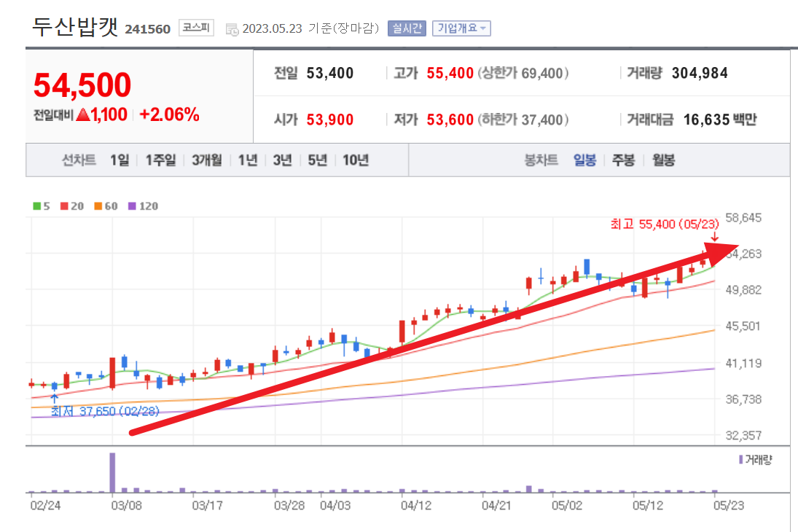Click the red 20-day moving average legend swatch

64,206
